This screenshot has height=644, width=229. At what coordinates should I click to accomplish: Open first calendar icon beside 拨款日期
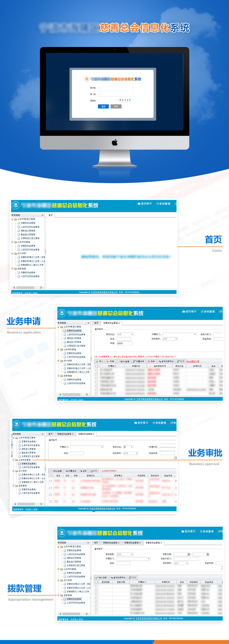[189, 555]
